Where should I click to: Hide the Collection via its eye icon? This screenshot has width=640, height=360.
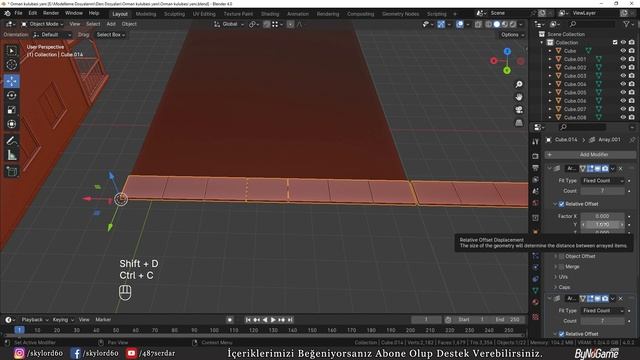pyautogui.click(x=623, y=42)
